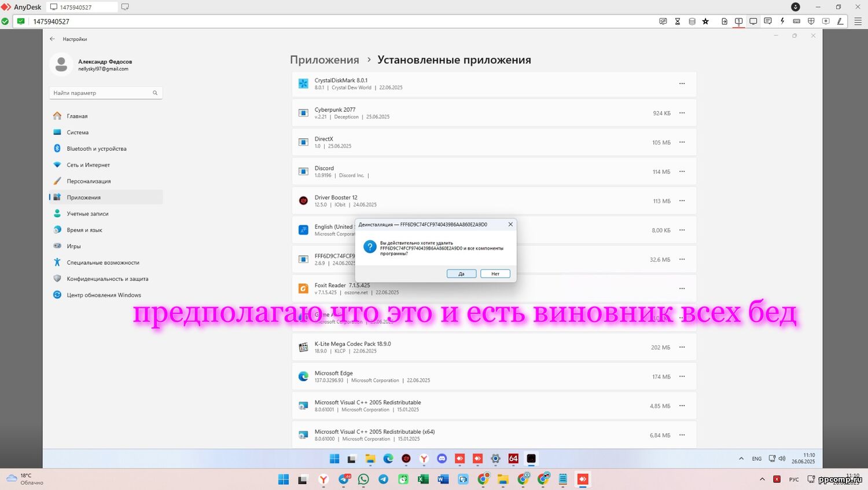Open Главная in Settings sidebar
This screenshot has width=868, height=490.
click(106, 116)
